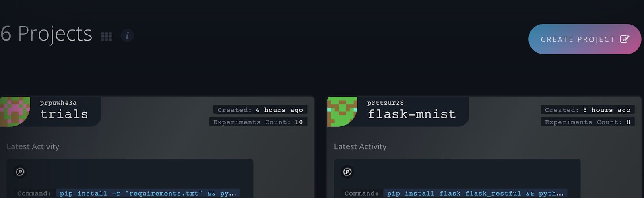Click the Create Project button
This screenshot has width=644, height=198.
[585, 39]
